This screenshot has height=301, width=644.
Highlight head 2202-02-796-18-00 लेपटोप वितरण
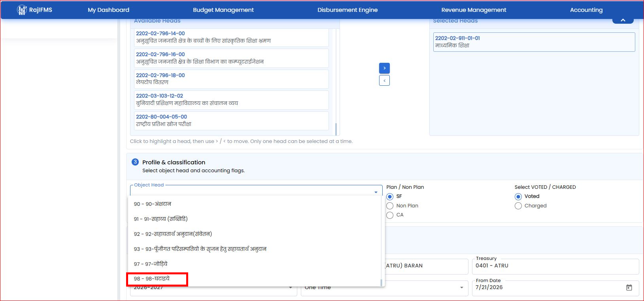point(232,79)
